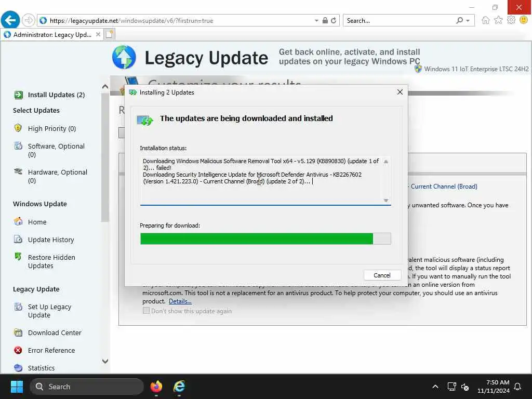
Task: Open the notification bell icon
Action: [518, 387]
